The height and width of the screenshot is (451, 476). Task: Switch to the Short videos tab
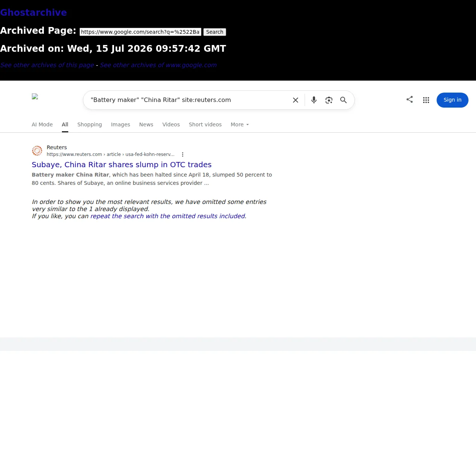tap(205, 124)
